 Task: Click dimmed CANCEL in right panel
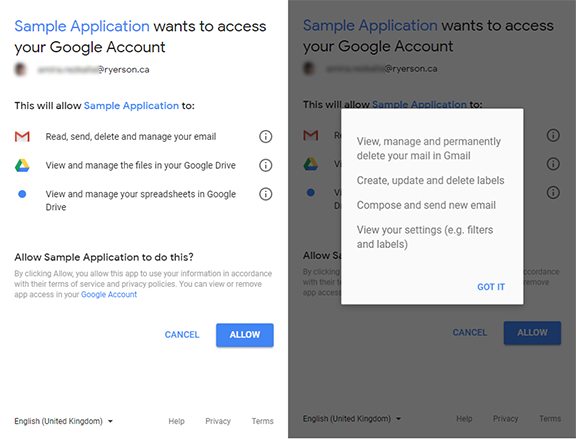point(469,332)
